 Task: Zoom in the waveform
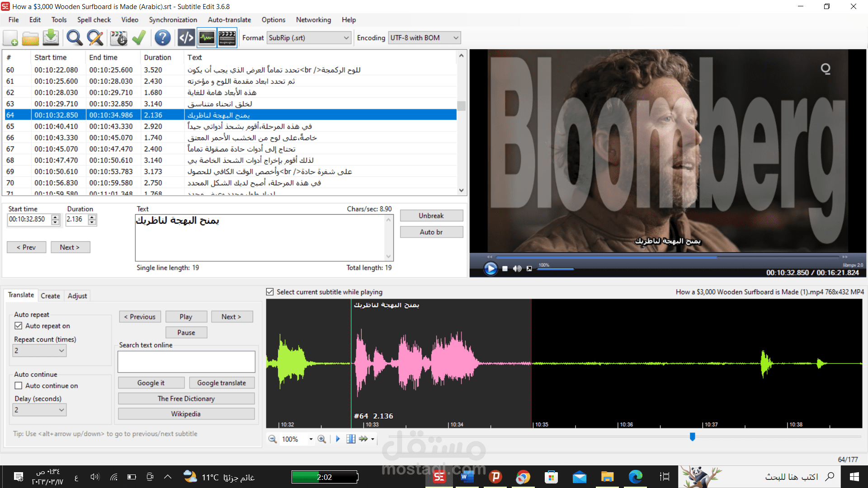[321, 439]
